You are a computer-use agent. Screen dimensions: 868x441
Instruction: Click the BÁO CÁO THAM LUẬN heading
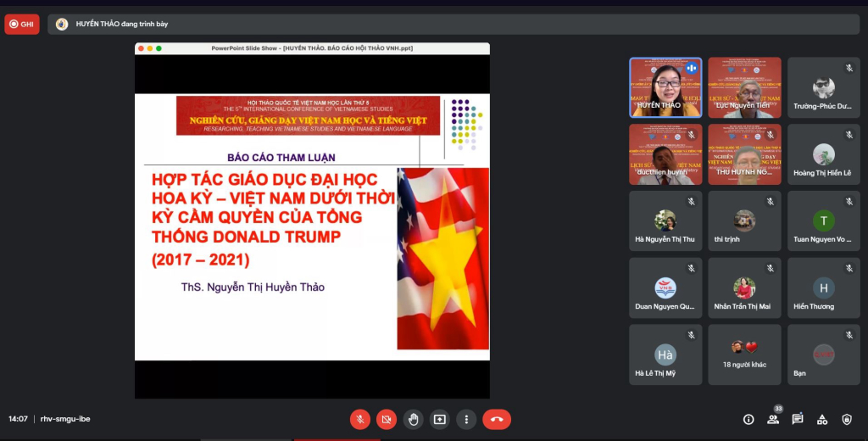pyautogui.click(x=281, y=158)
